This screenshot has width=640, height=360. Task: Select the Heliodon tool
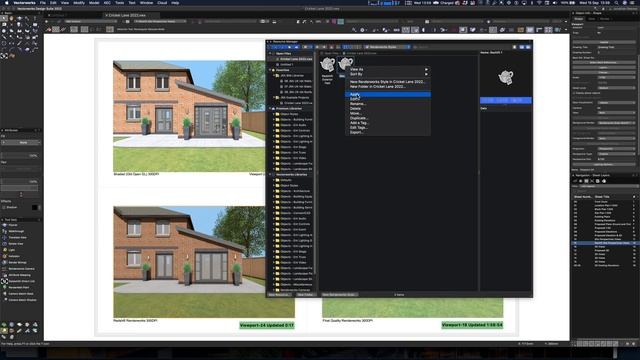tap(13, 256)
